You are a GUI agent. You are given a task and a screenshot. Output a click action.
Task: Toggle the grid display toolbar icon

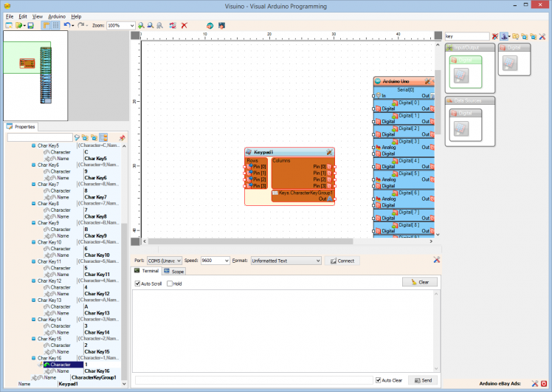pos(55,25)
